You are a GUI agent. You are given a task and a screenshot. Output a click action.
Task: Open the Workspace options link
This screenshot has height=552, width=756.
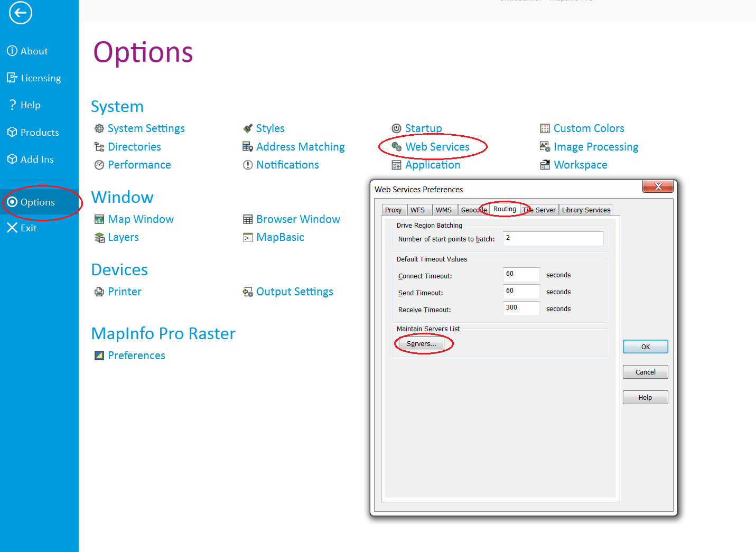tap(581, 165)
